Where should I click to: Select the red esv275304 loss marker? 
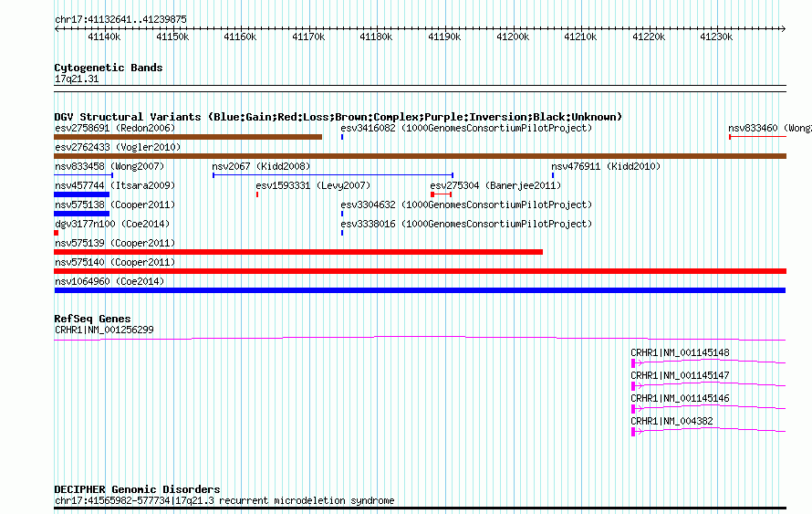[442, 194]
